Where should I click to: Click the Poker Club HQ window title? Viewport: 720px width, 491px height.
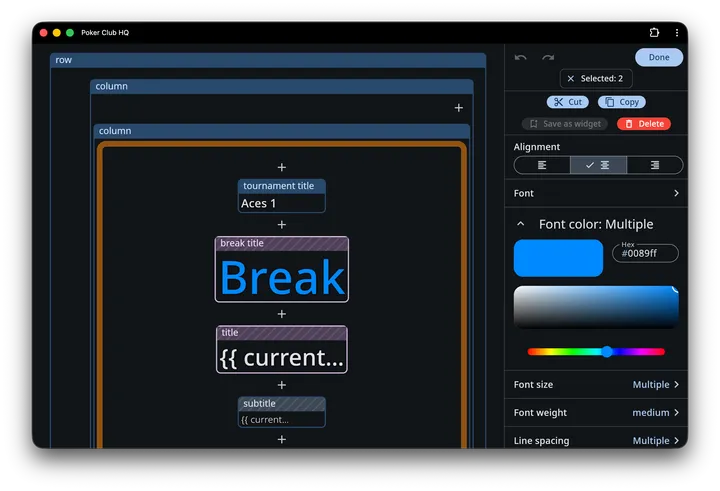[x=105, y=33]
